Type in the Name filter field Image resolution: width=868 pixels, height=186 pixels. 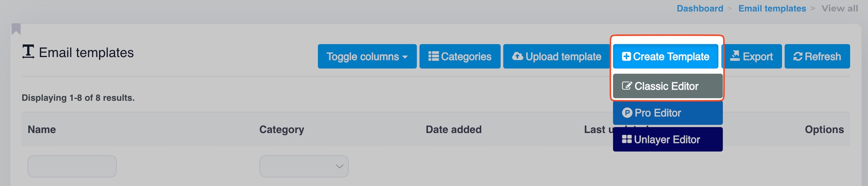coord(72,166)
